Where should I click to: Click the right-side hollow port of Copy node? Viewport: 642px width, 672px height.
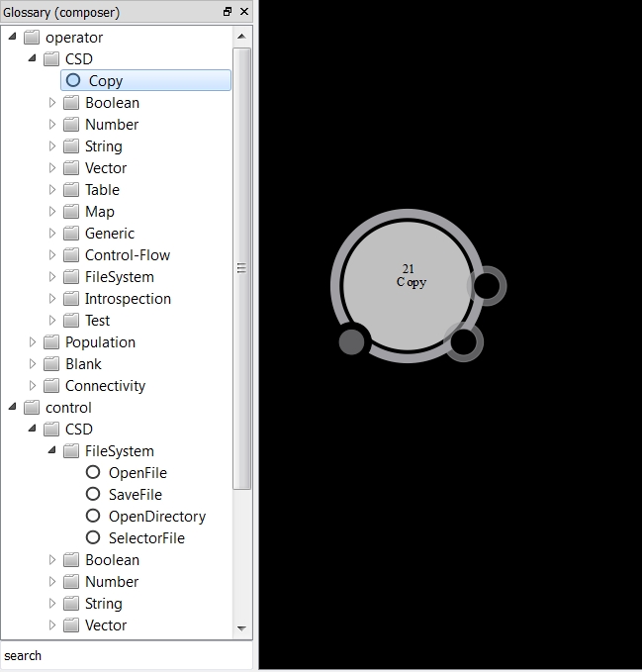click(x=487, y=286)
